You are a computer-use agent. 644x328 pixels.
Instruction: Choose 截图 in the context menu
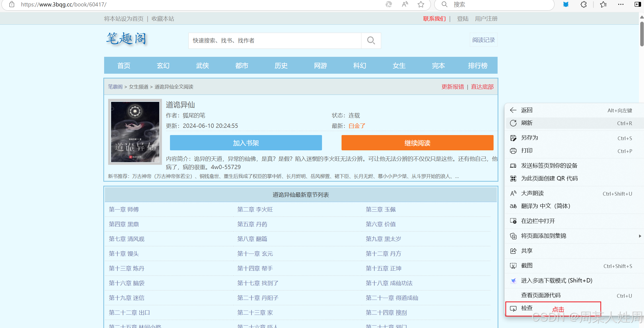(x=574, y=266)
